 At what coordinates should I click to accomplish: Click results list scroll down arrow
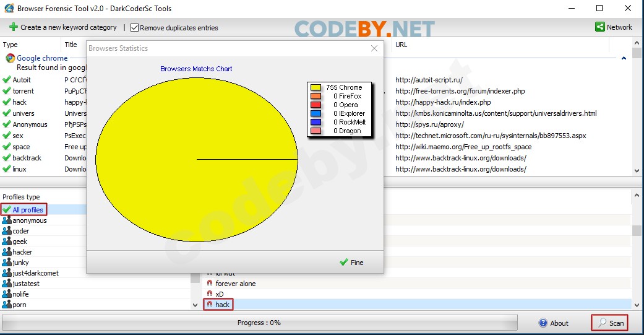click(637, 170)
